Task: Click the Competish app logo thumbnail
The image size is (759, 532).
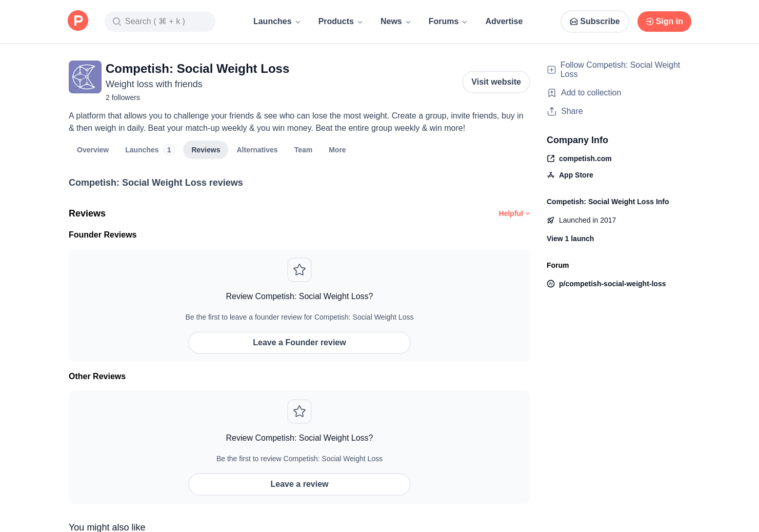Action: tap(85, 77)
